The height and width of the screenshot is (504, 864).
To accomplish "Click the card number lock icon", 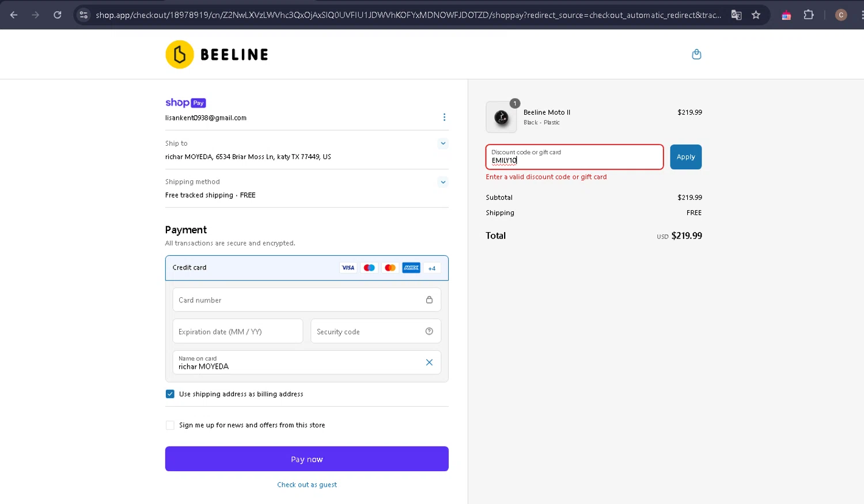I will [429, 300].
